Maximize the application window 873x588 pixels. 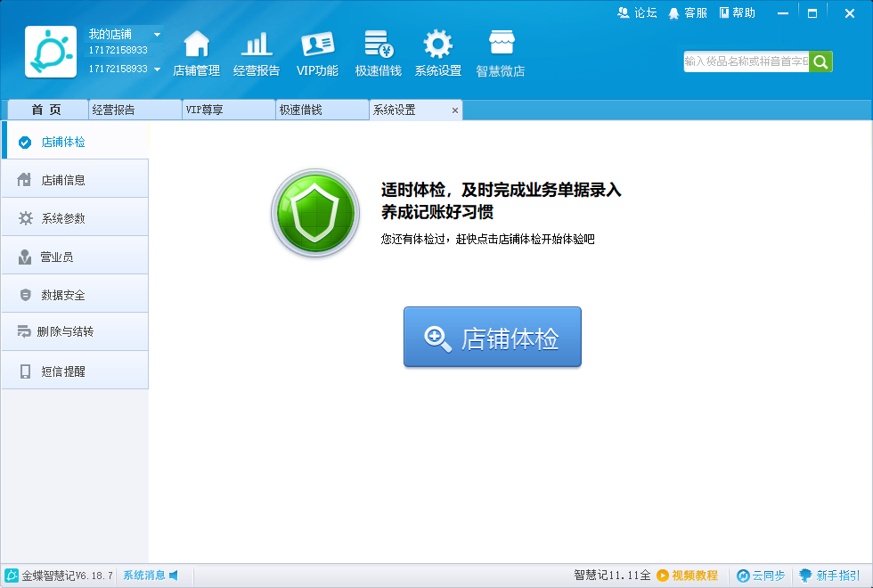click(x=812, y=13)
